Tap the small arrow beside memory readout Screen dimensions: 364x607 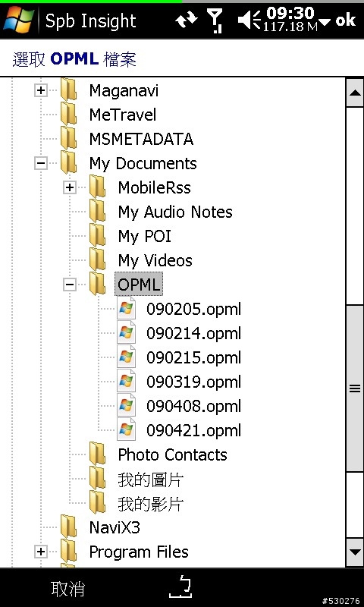[325, 22]
